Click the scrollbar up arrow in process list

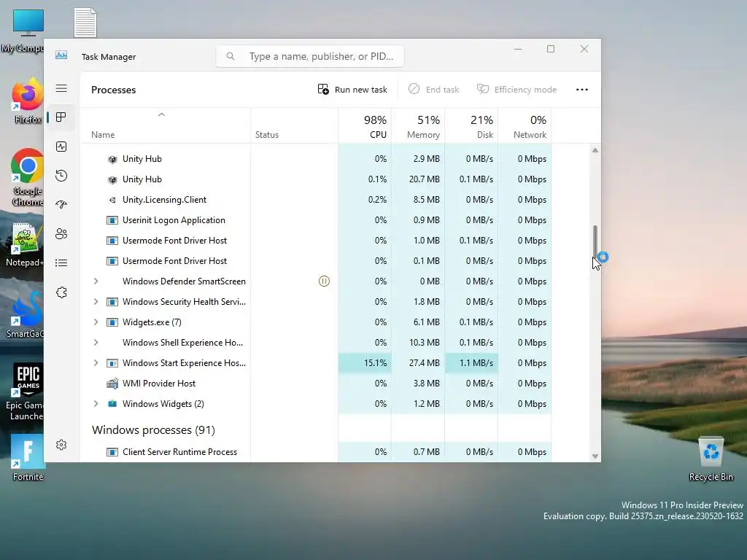pyautogui.click(x=595, y=150)
